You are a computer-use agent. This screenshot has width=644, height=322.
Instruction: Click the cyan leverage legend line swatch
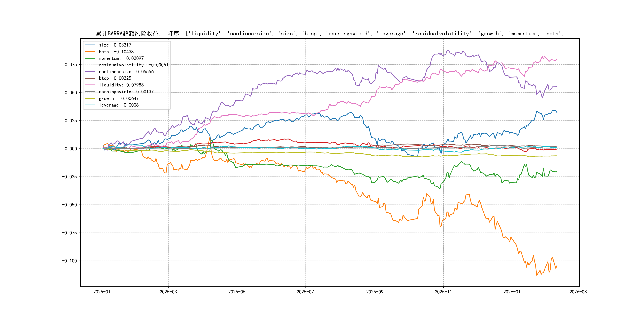point(90,105)
